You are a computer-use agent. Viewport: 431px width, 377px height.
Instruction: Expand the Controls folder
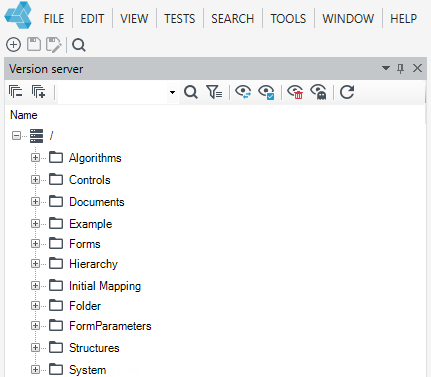pyautogui.click(x=35, y=180)
